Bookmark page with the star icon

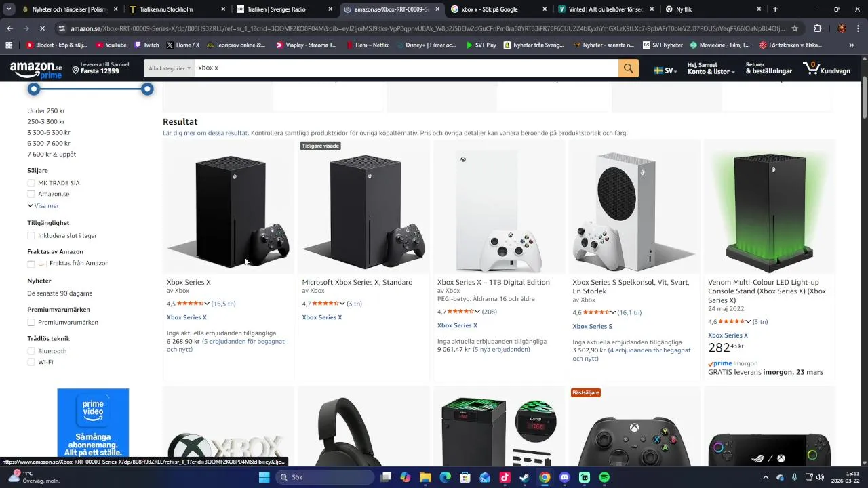coord(795,28)
